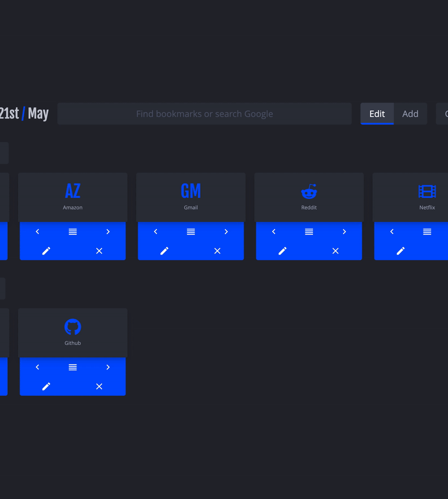Open the Gmail bookmark tile
The image size is (448, 499).
[x=191, y=197]
